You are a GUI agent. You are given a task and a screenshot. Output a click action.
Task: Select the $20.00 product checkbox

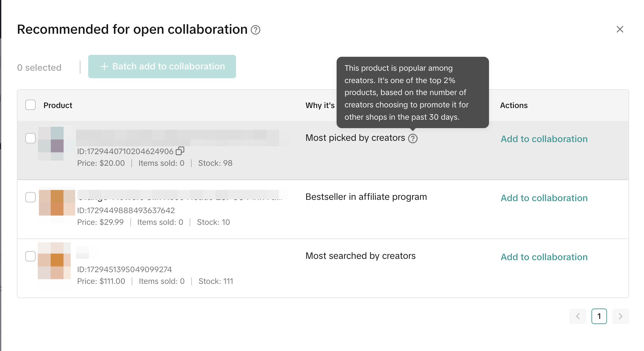tap(30, 138)
